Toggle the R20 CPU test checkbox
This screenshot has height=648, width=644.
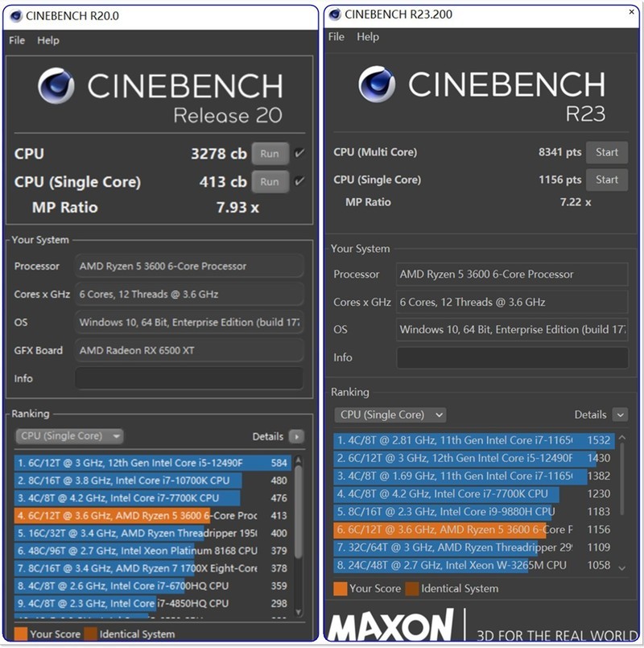point(299,154)
